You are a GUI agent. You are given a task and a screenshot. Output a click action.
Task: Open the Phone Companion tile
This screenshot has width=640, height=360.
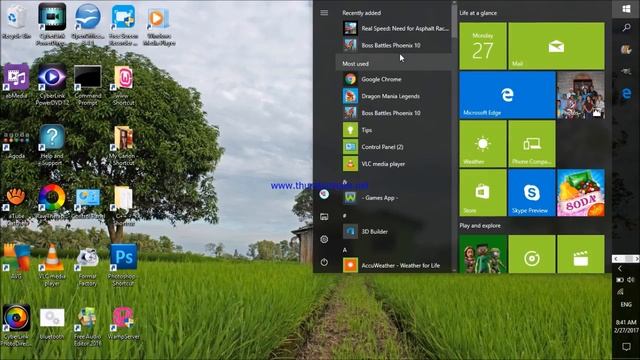point(532,144)
